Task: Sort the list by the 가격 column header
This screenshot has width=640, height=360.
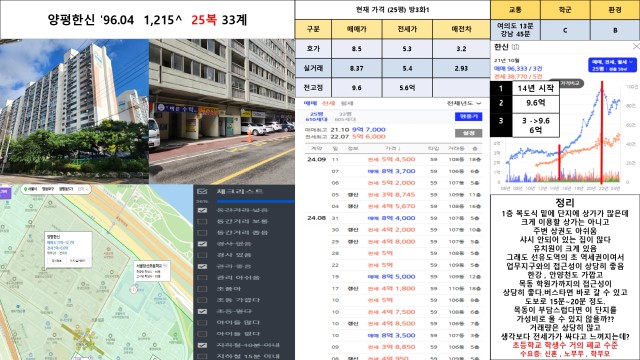Action: pyautogui.click(x=393, y=148)
